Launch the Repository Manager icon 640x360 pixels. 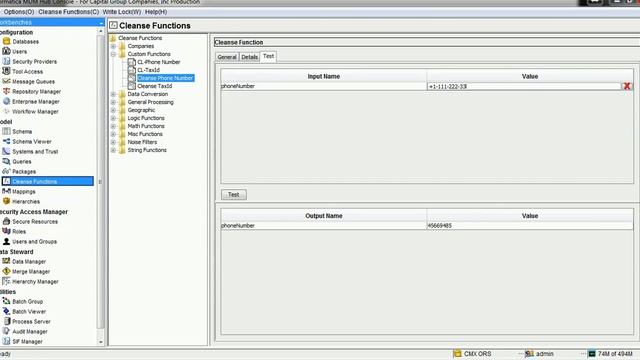(x=7, y=91)
